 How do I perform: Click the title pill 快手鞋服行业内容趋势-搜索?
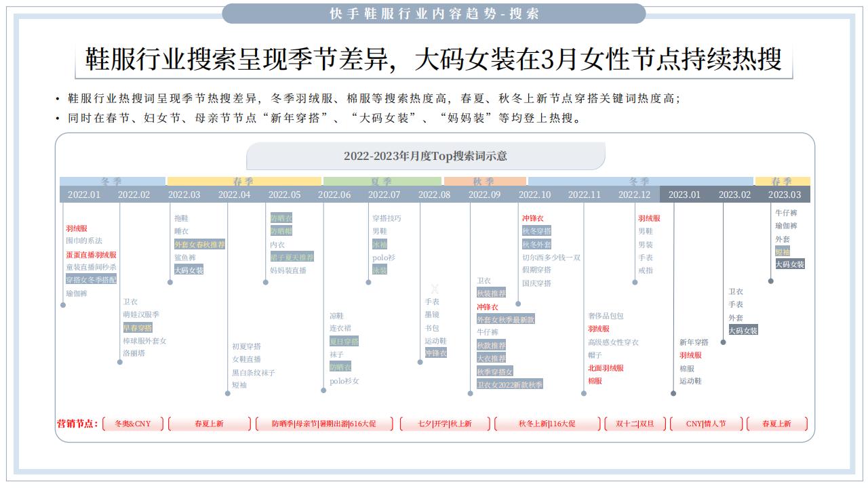[434, 14]
